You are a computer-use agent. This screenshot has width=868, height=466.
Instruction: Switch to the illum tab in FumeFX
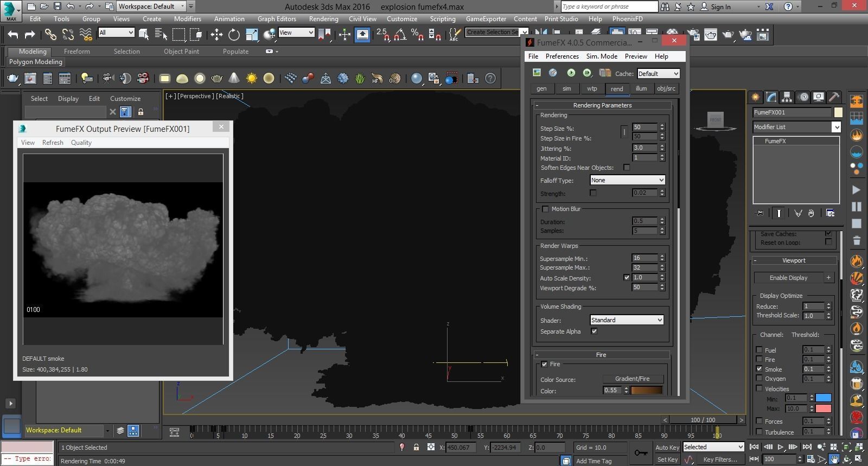coord(641,88)
